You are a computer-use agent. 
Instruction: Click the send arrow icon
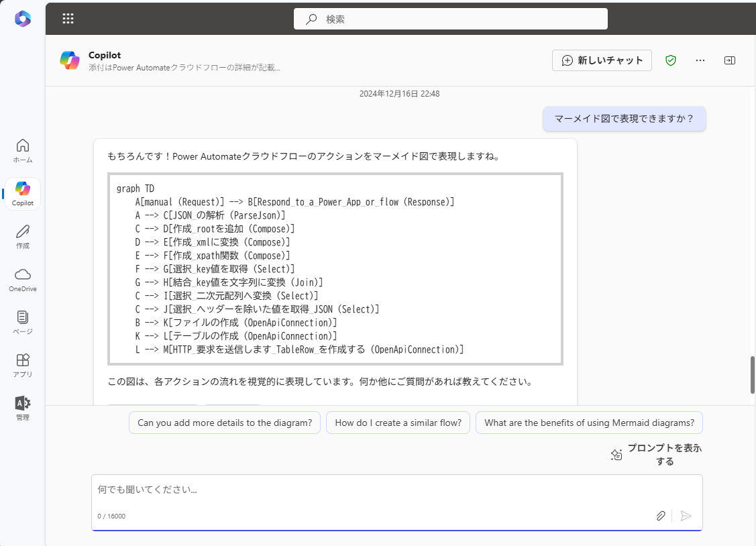tap(686, 516)
